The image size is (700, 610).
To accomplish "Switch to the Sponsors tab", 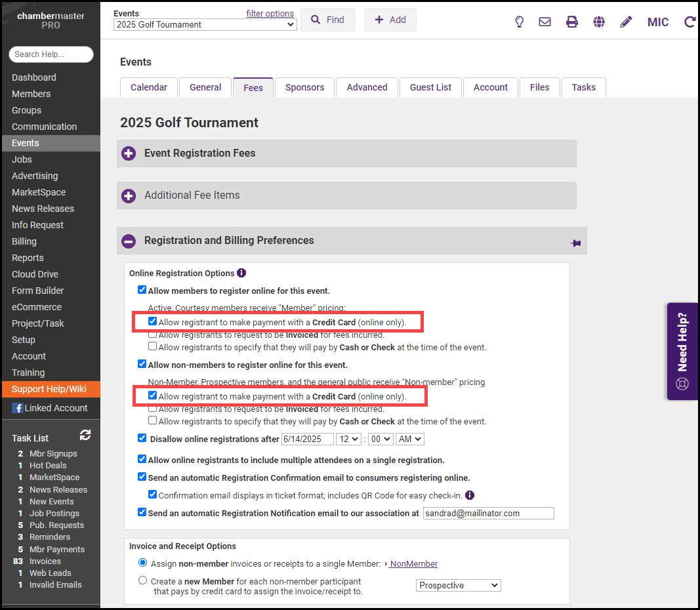I will (304, 87).
